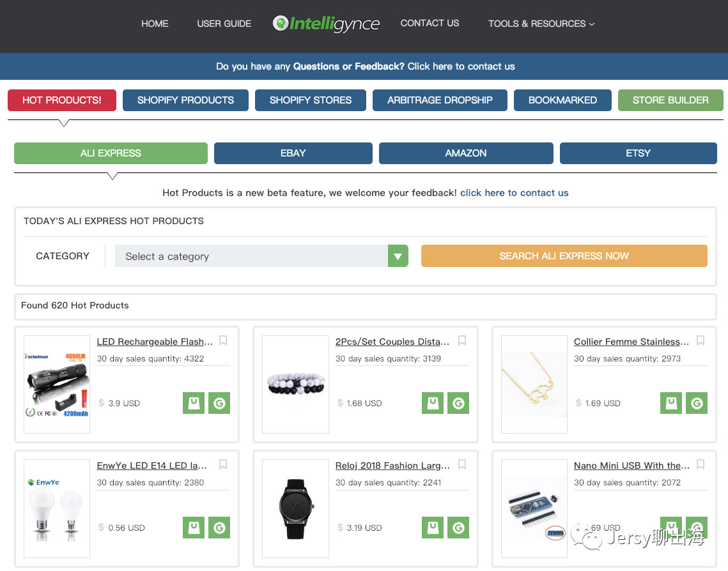Screen dimensions: 728x571
Task: Click Google icon for Collier Femme Stainless necklace
Action: point(697,403)
